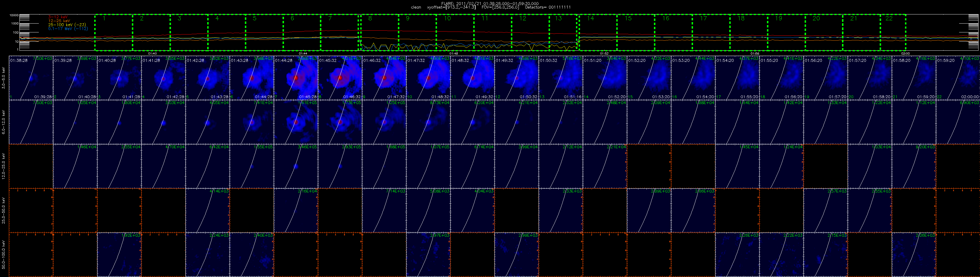980x277 pixels.
Task: Click the 'xyoffset=[913.2,-341.3]' header text
Action: pyautogui.click(x=451, y=7)
